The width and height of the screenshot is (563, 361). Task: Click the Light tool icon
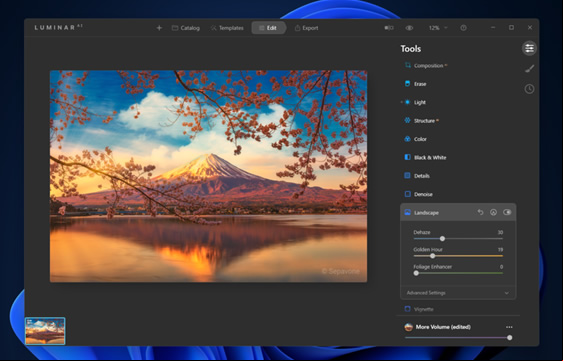click(408, 102)
